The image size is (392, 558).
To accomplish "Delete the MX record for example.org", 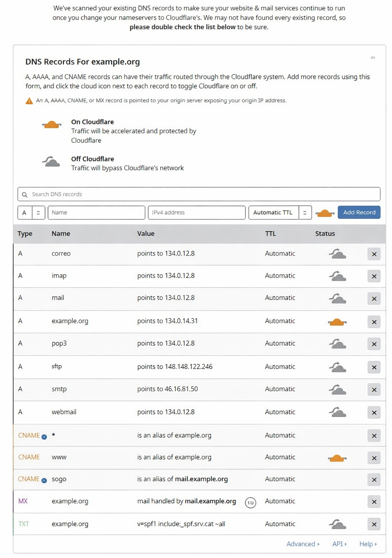I will tap(374, 502).
